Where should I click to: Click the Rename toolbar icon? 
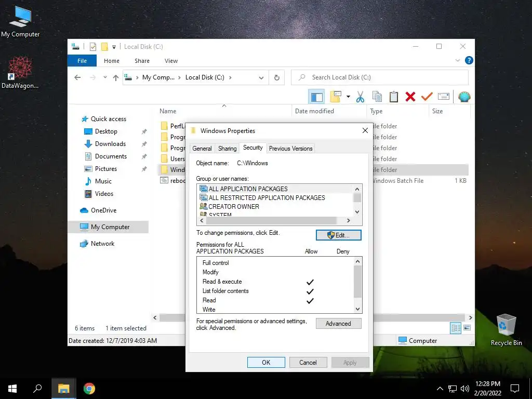[x=444, y=97]
